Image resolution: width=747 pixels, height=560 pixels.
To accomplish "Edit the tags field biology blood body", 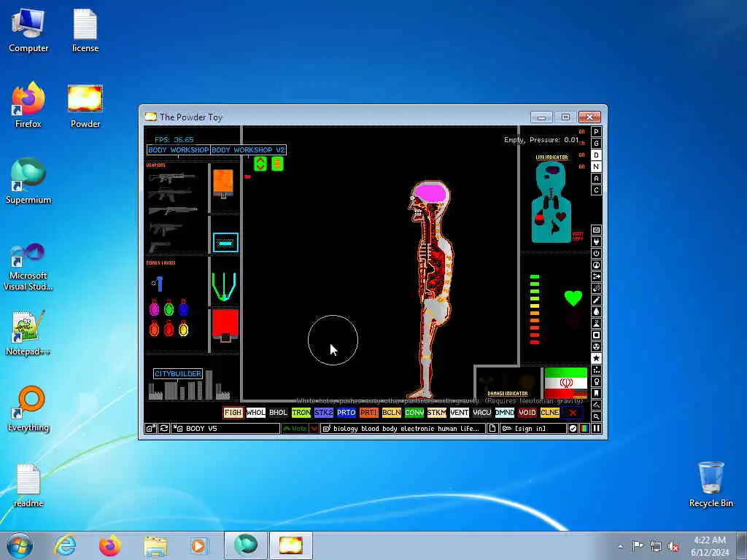I will tap(403, 429).
